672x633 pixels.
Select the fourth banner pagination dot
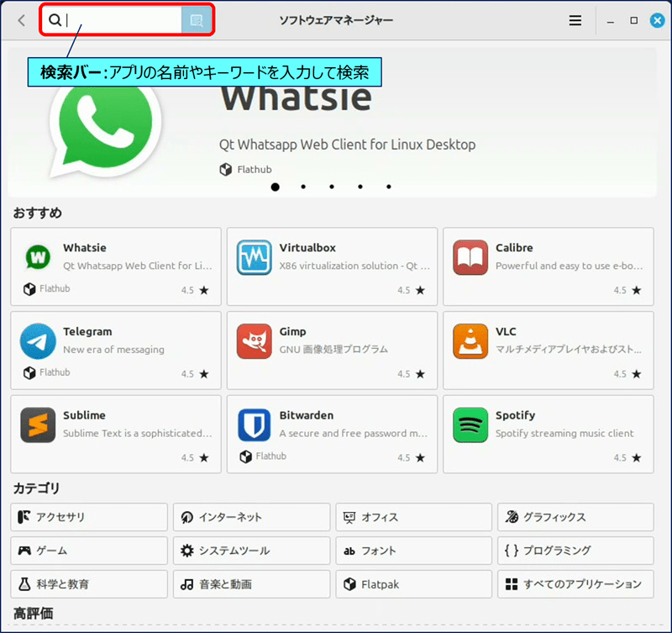pos(360,187)
